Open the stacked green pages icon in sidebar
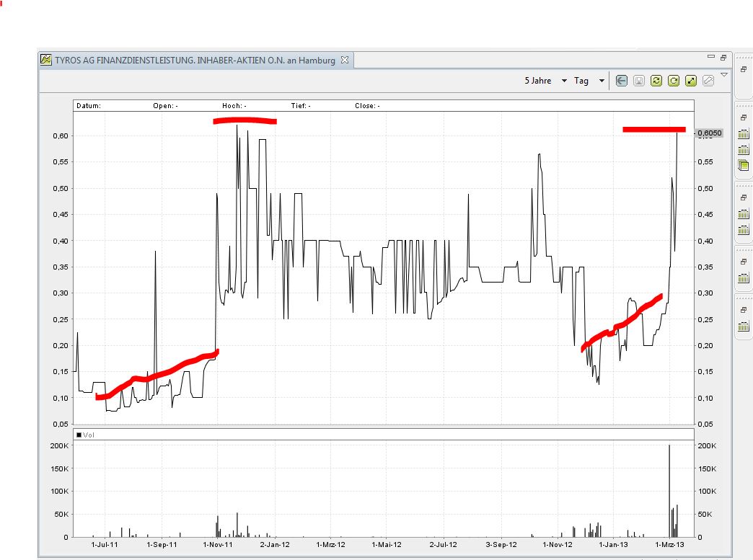 click(x=744, y=165)
